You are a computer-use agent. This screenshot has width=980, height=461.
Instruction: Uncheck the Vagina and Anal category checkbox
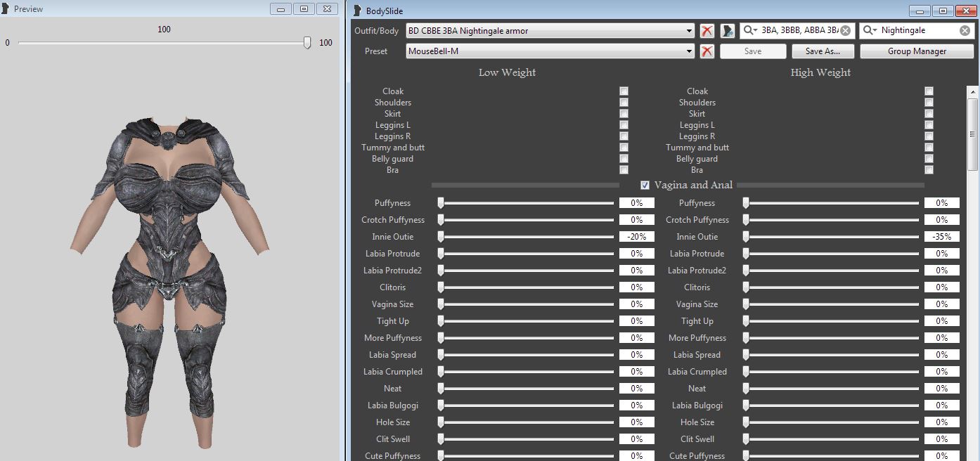[645, 186]
